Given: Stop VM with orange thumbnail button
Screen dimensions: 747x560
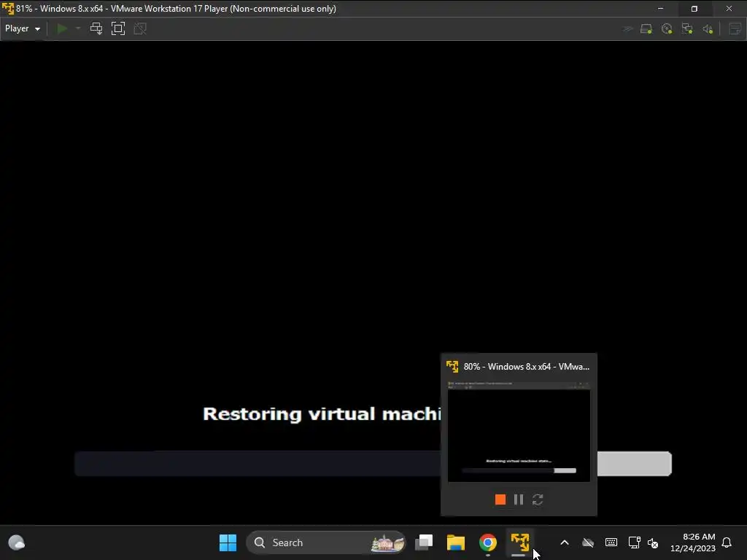Looking at the screenshot, I should click(x=500, y=499).
